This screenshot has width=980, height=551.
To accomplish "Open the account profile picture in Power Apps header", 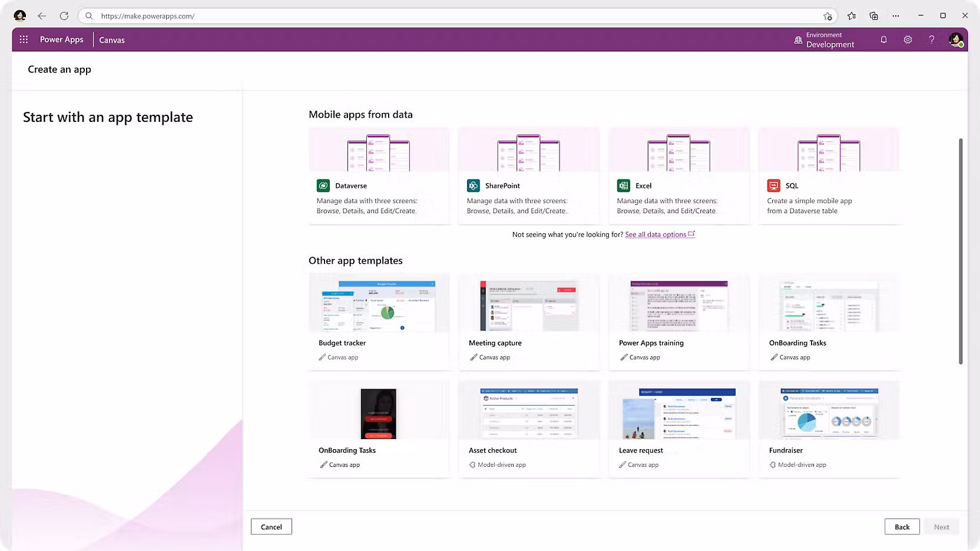I will coord(956,39).
